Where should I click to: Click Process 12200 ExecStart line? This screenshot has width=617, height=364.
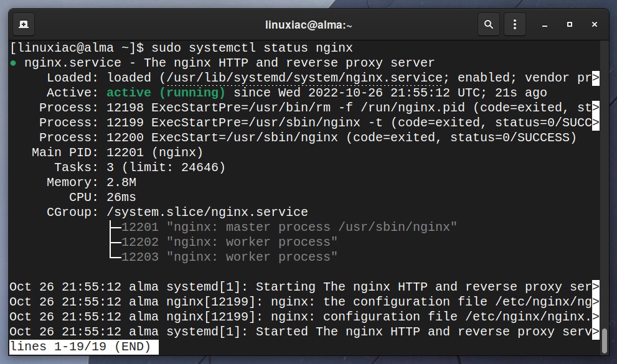(308, 138)
